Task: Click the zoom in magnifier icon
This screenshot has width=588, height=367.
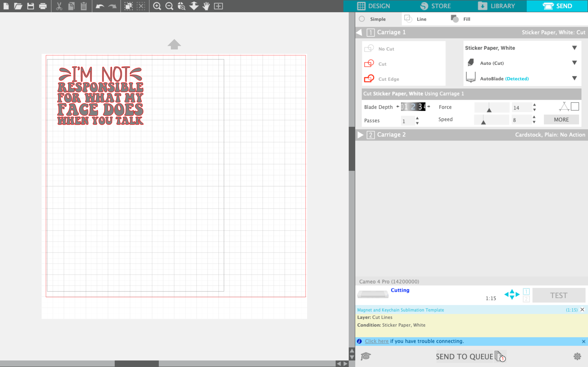Action: (157, 6)
